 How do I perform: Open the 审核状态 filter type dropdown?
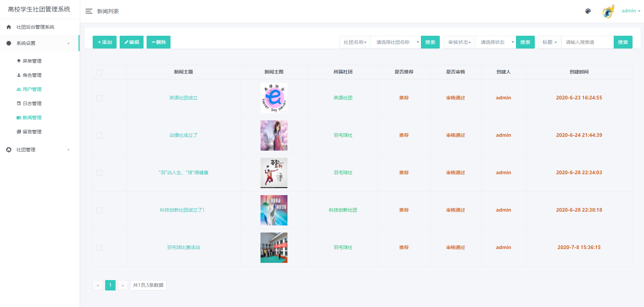460,42
